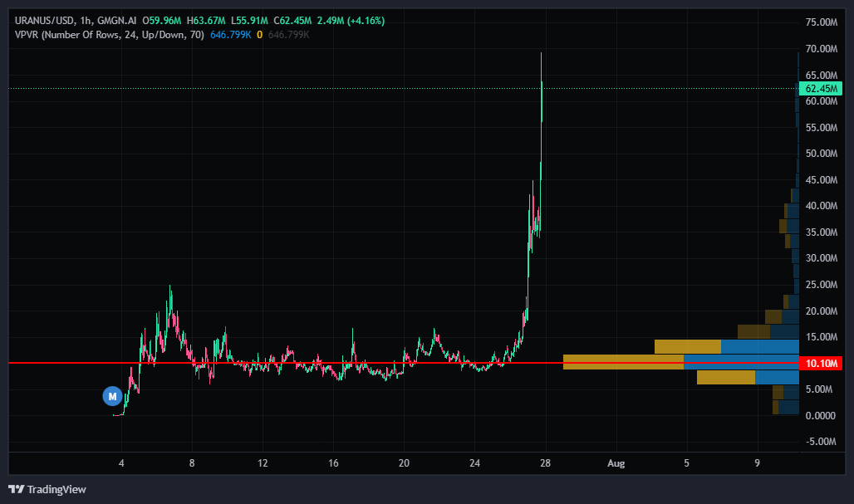Click the low value L55.91M in legend

(x=249, y=21)
